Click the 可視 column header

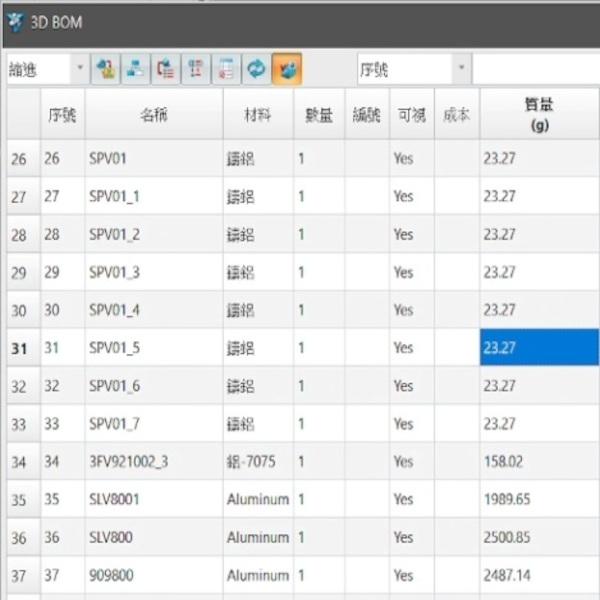pos(412,114)
